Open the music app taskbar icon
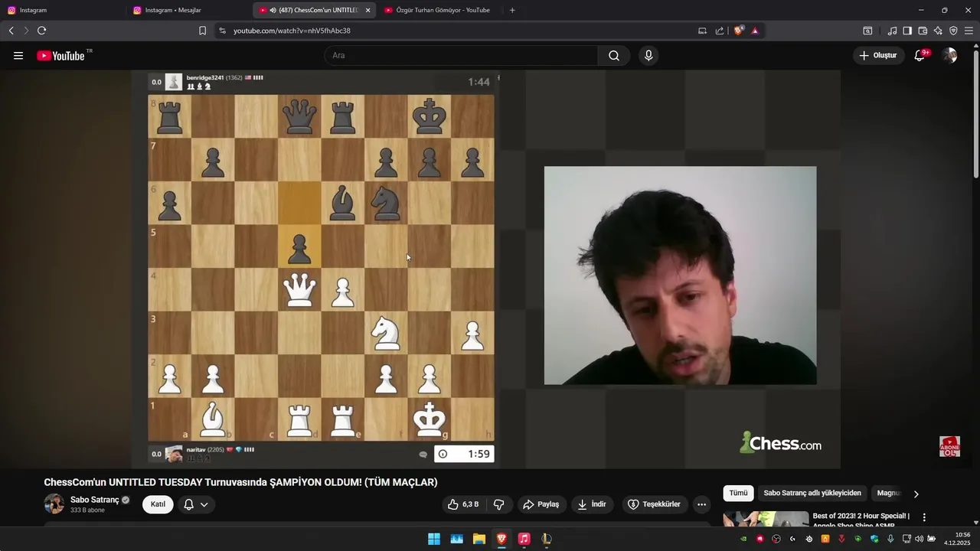980x551 pixels. click(x=524, y=539)
